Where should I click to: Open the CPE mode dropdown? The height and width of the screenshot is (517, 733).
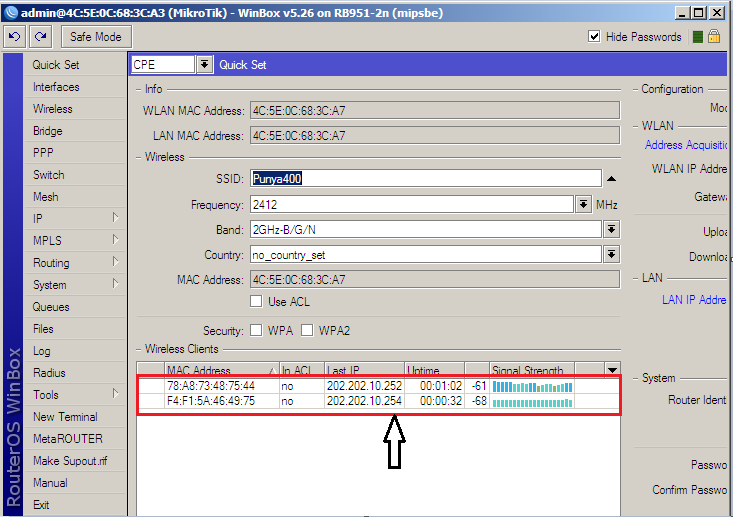tap(204, 65)
